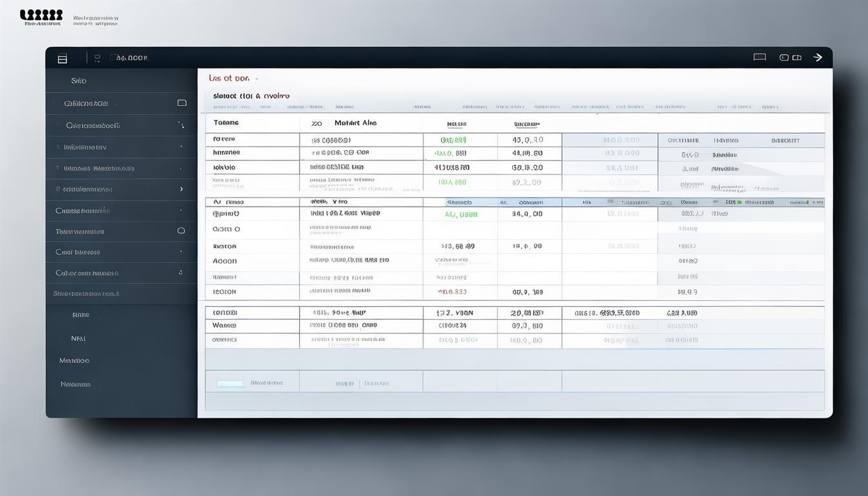The width and height of the screenshot is (868, 496).
Task: Click the square icon on second sidebar row
Action: coord(181,103)
